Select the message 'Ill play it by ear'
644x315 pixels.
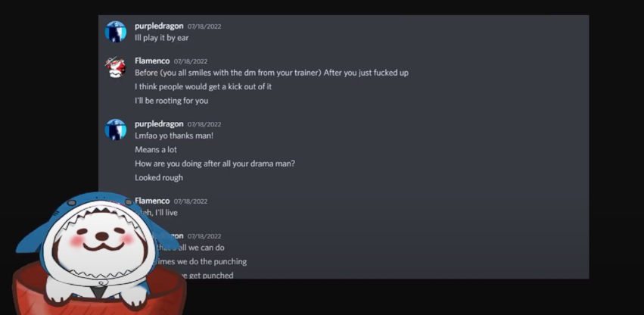pyautogui.click(x=161, y=38)
